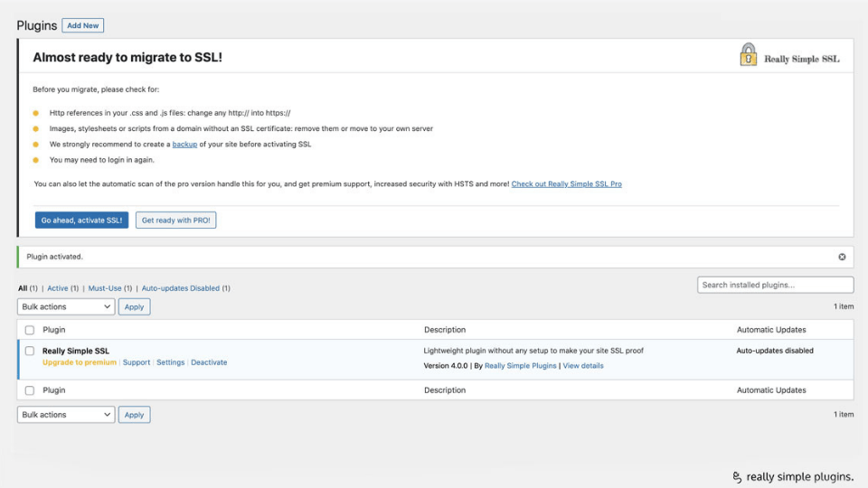
Task: Click the footer Automatic Updates column label
Action: coord(771,390)
